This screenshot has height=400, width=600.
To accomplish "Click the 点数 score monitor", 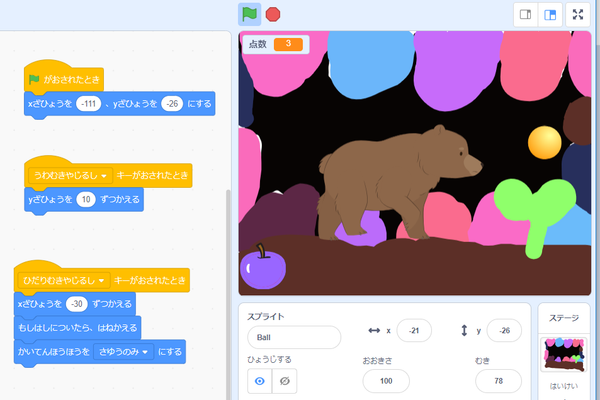I will (276, 44).
